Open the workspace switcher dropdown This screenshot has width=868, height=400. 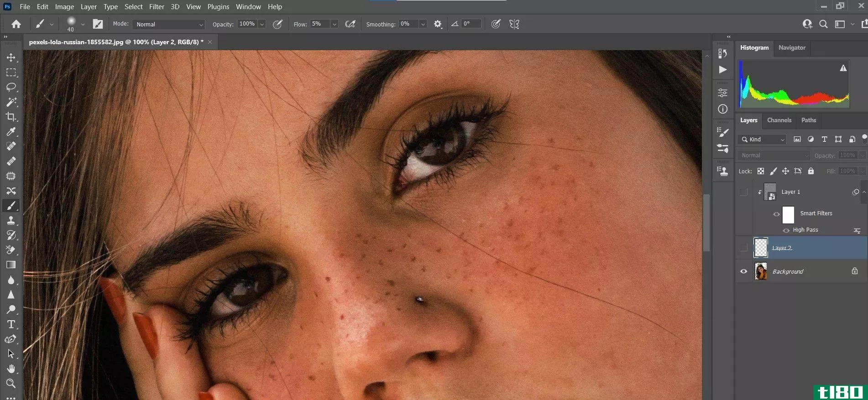[x=852, y=24]
